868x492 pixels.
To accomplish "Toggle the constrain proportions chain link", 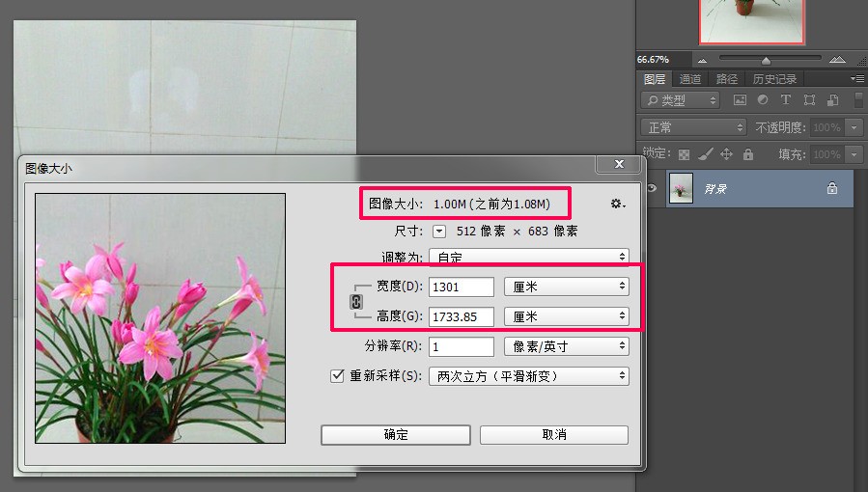I will click(356, 302).
